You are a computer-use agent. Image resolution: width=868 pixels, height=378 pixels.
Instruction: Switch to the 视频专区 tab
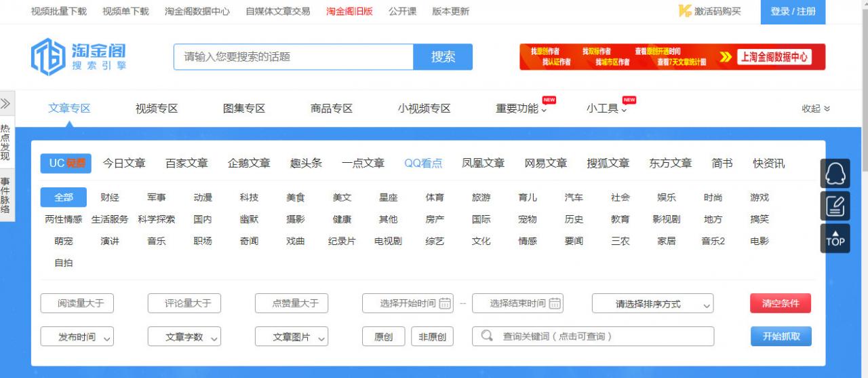coord(157,109)
